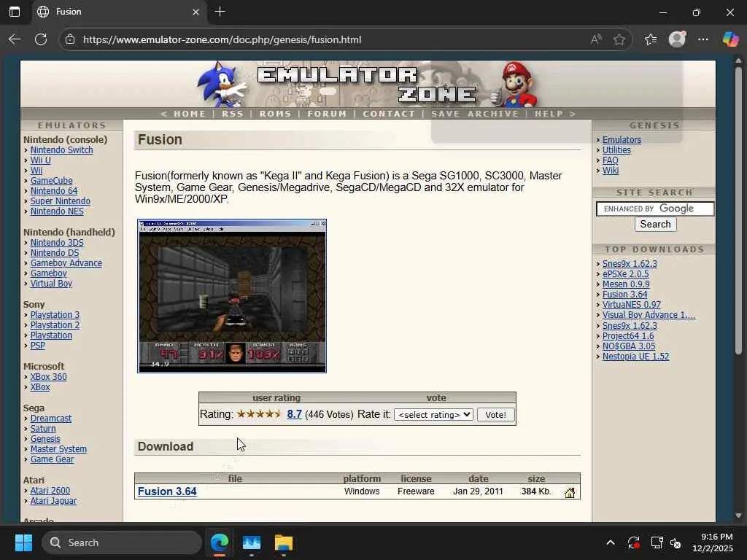Click the page vertical scrollbar thumb
This screenshot has height=560, width=747.
(738, 209)
